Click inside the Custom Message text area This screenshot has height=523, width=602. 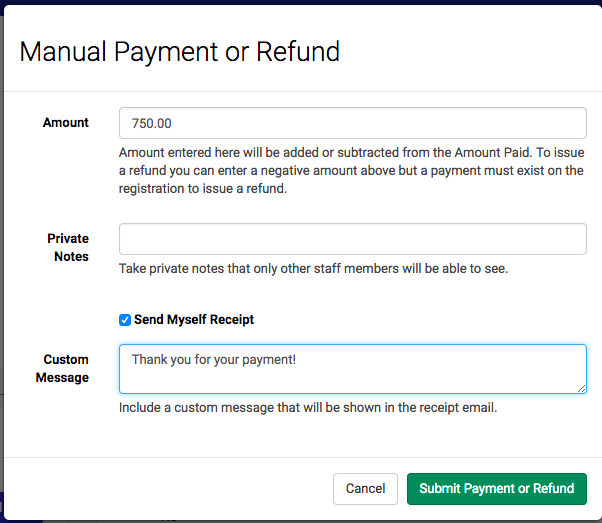click(x=352, y=369)
